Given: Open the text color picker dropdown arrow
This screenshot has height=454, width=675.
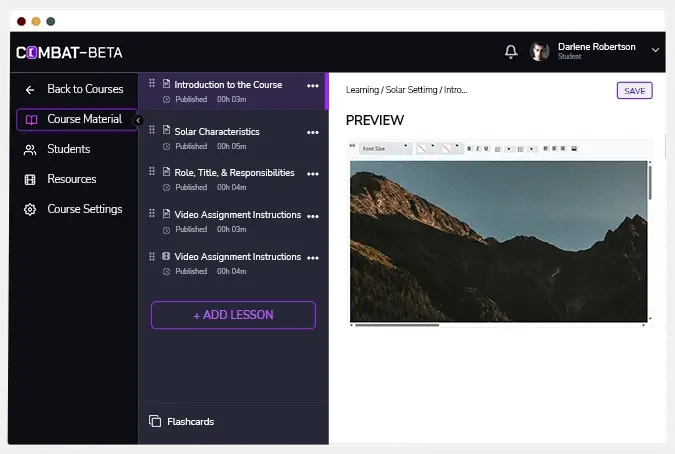Looking at the screenshot, I should pos(432,147).
